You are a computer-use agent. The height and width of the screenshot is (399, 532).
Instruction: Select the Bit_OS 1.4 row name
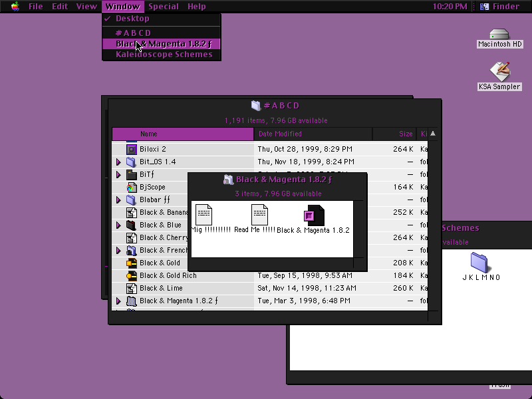click(x=158, y=162)
